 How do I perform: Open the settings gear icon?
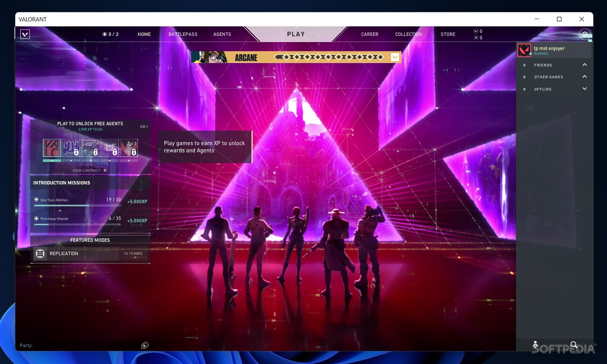click(585, 34)
